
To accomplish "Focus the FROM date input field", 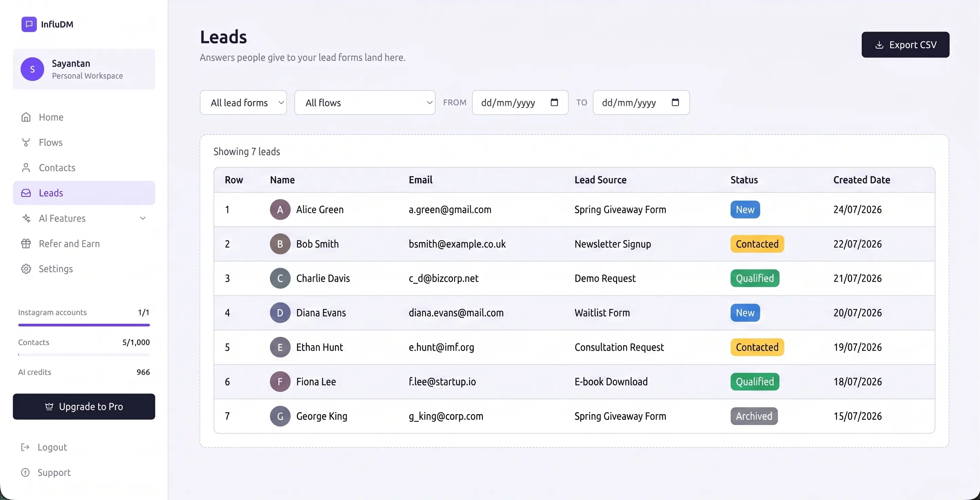I will point(520,103).
